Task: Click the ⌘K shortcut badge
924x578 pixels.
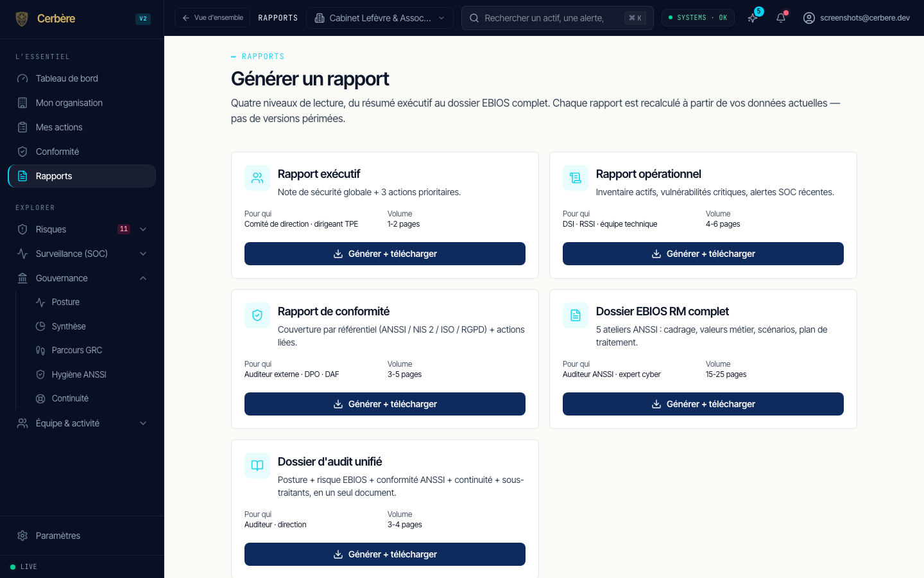Action: 635,18
